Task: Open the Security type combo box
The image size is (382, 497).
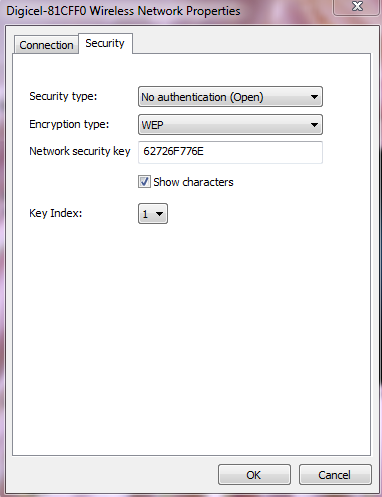Action: tap(230, 97)
